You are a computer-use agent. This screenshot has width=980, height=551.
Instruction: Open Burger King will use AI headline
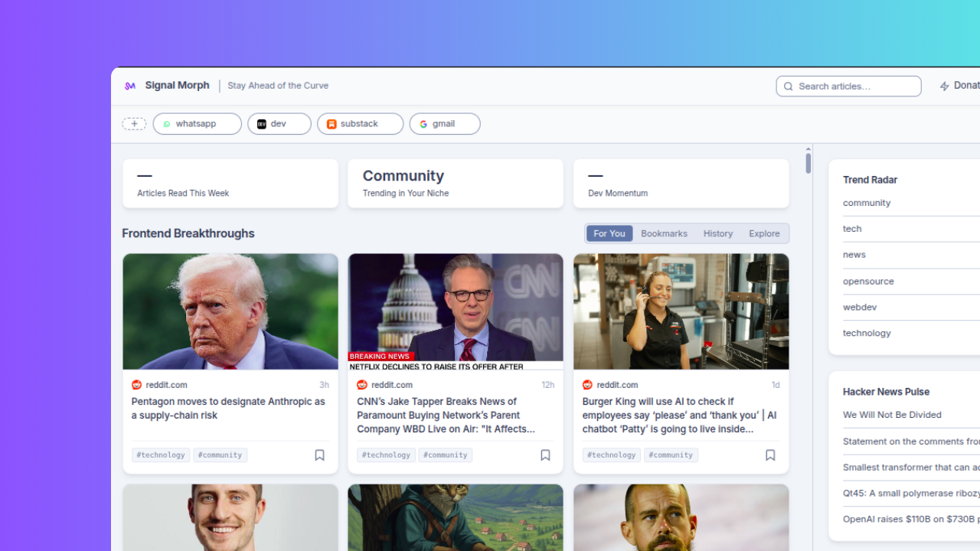tap(680, 416)
